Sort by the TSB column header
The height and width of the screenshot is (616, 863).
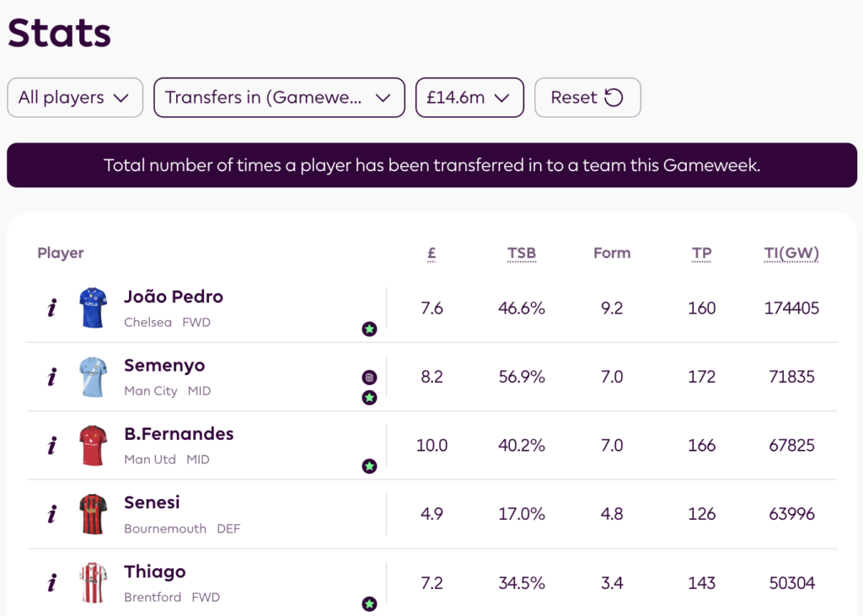click(522, 253)
